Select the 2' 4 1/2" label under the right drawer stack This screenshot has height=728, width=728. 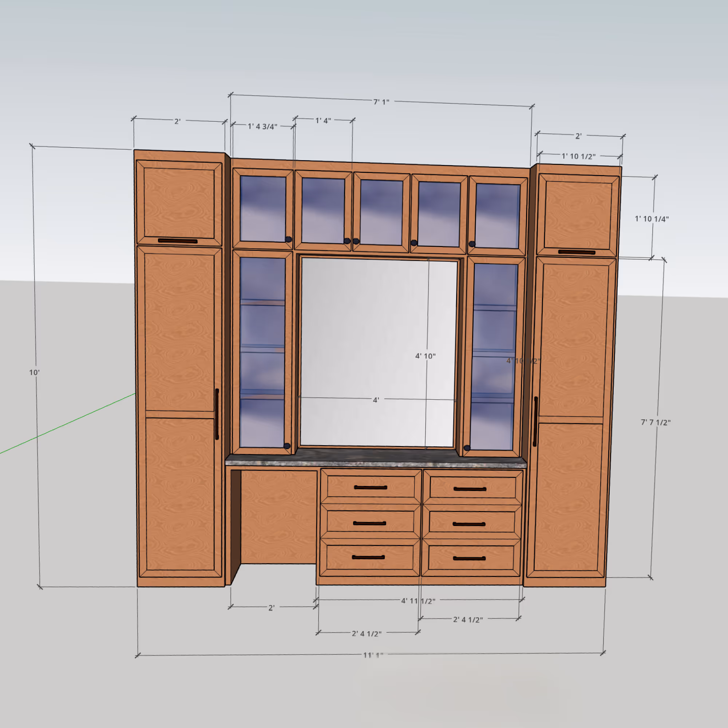[x=468, y=620]
